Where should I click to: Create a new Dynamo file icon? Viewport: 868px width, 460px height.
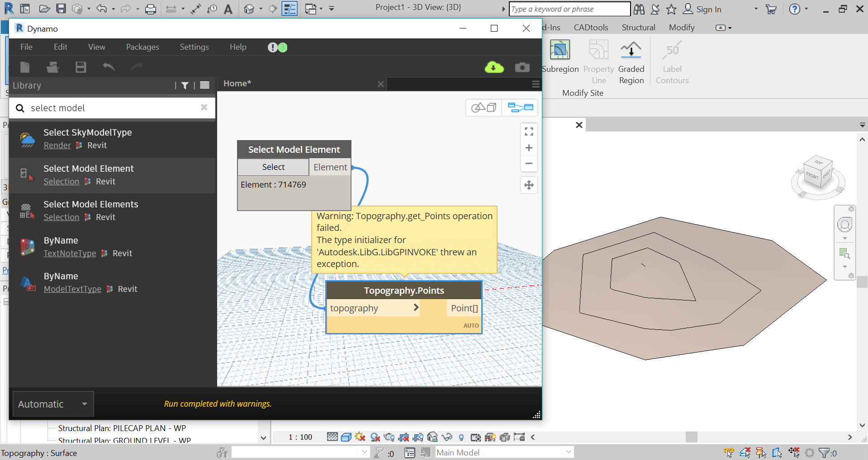pos(25,67)
